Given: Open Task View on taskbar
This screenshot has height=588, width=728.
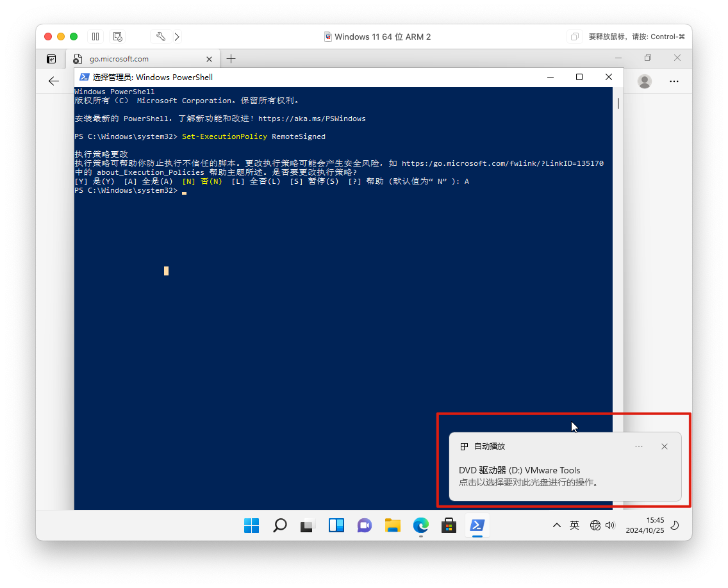Looking at the screenshot, I should tap(308, 525).
